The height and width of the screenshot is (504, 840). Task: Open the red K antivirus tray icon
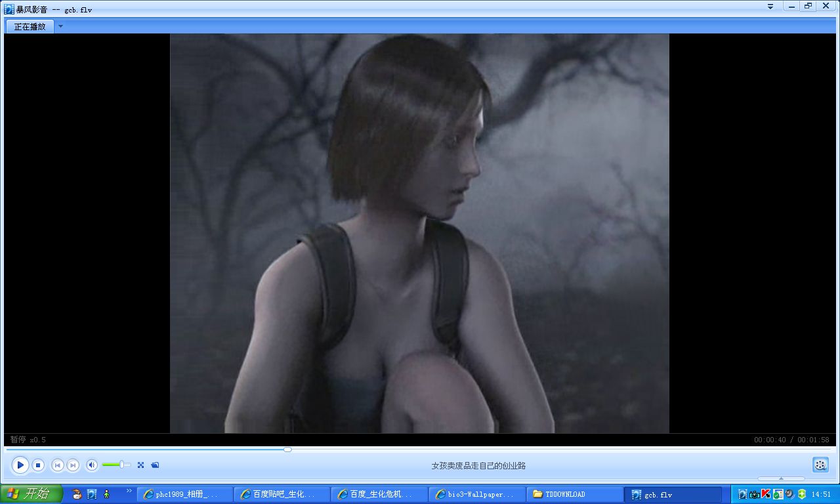766,494
